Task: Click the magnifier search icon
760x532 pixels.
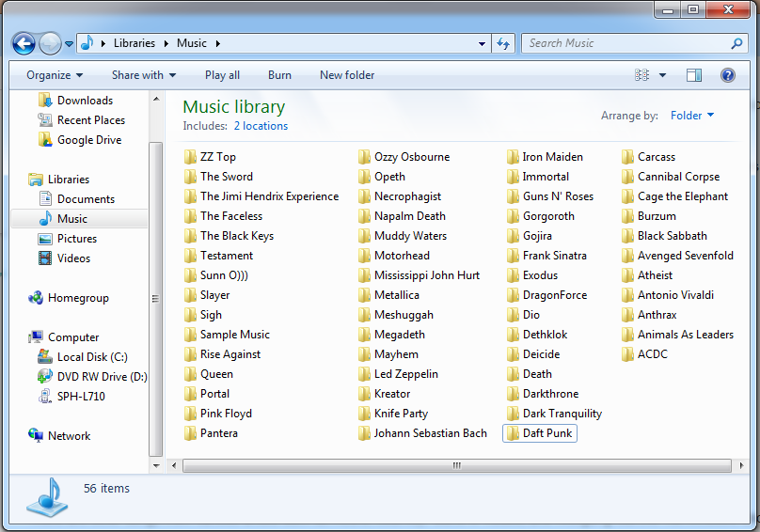Action: pos(736,43)
